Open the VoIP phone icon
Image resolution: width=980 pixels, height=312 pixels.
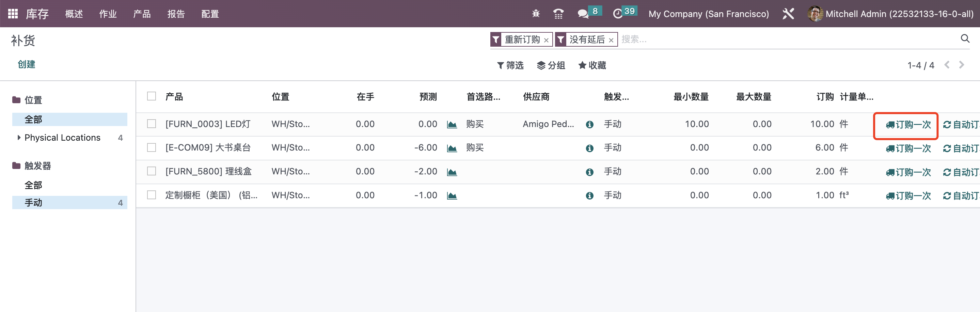point(558,14)
